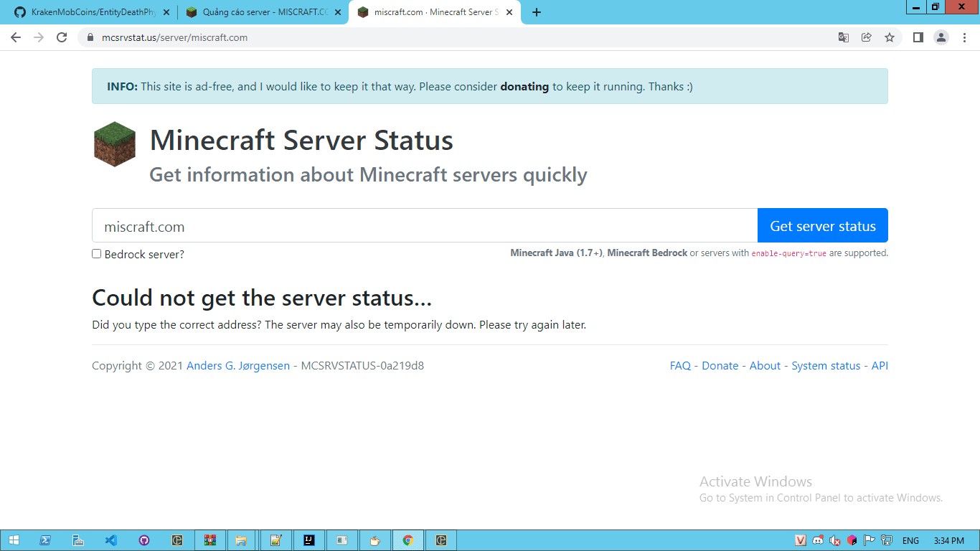
Task: Tick the Bedrock server checkbox
Action: click(x=96, y=254)
